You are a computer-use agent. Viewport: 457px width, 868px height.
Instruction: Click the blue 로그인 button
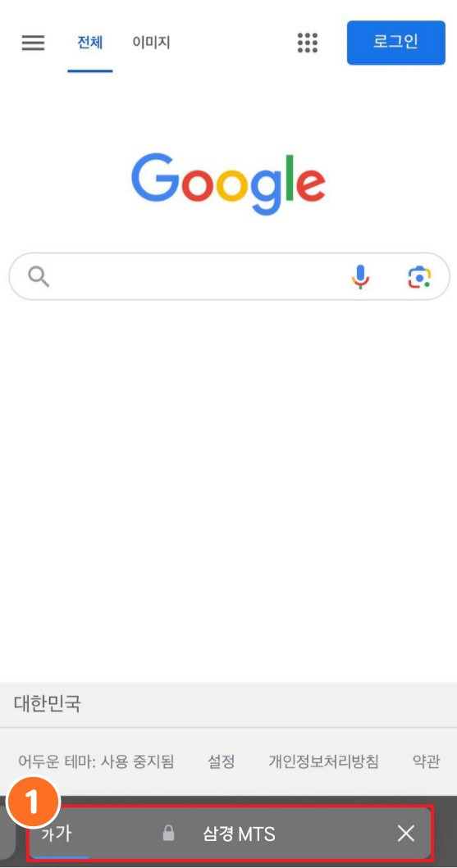click(396, 43)
